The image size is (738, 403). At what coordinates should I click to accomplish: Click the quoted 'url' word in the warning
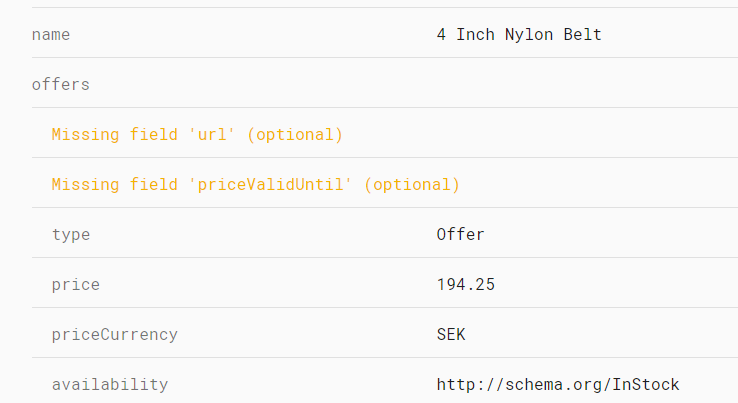[212, 135]
